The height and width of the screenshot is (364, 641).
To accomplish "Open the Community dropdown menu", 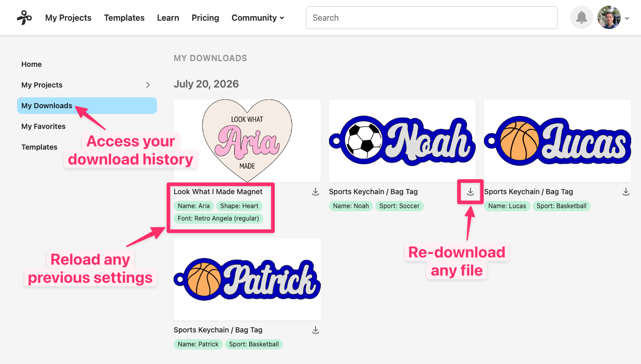I will (258, 18).
